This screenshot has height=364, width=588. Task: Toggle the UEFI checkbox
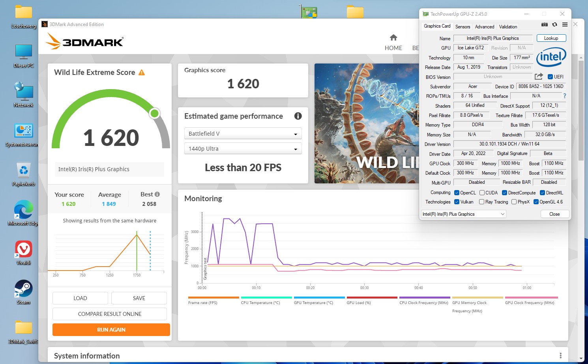(550, 77)
